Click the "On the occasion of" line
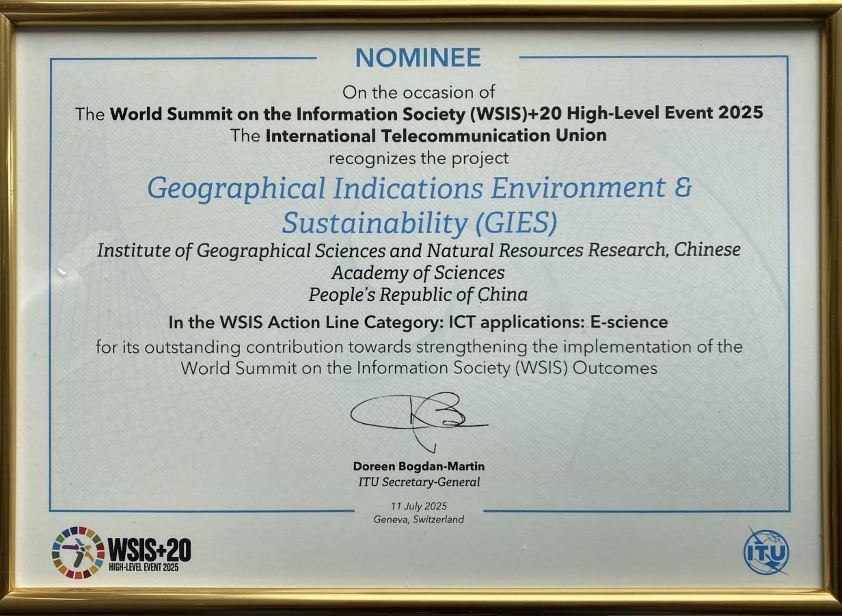842x616 pixels. click(419, 91)
